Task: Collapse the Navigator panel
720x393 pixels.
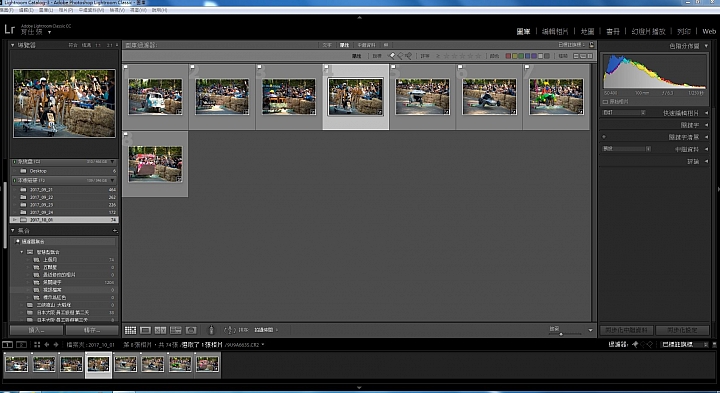Action: click(12, 45)
